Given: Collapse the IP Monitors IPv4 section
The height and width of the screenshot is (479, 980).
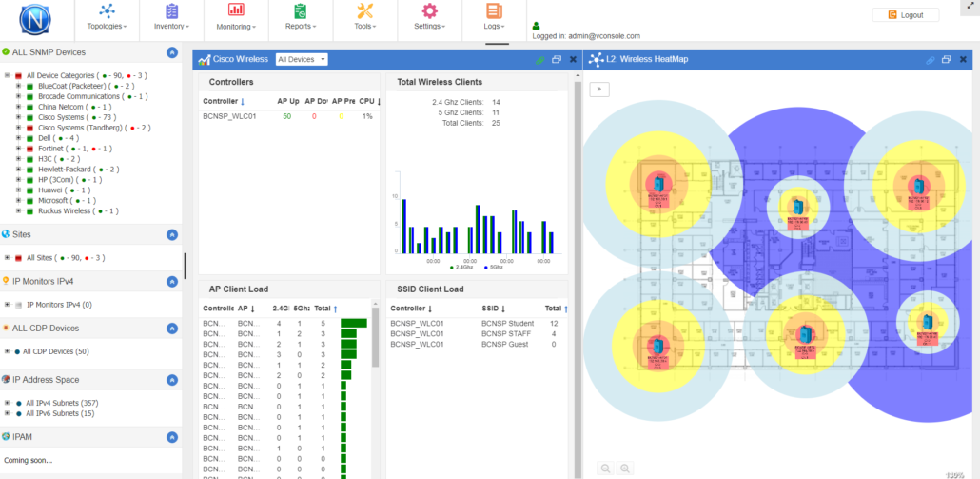Looking at the screenshot, I should click(172, 281).
